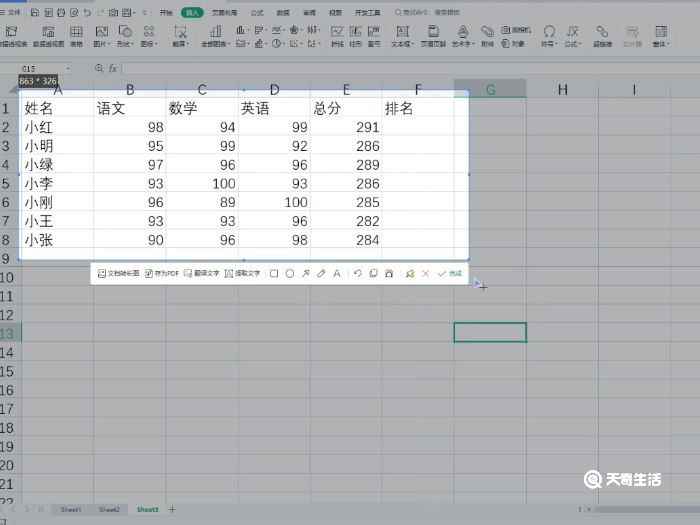700x525 pixels.
Task: Switch to the 公式 ribbon tab
Action: [x=257, y=12]
